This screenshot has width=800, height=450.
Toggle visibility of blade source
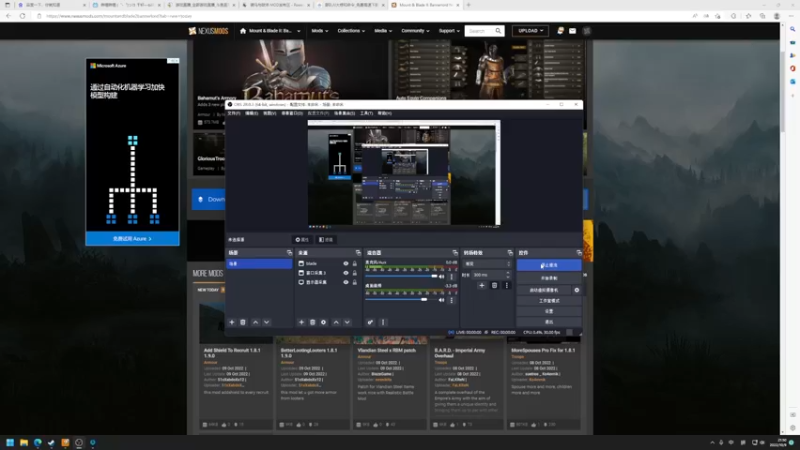coord(346,264)
